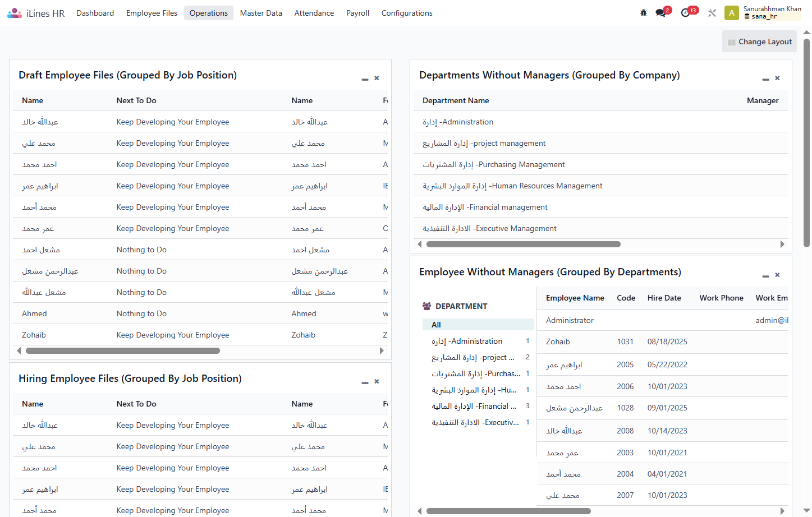812x517 pixels.
Task: Open the Payroll menu
Action: (357, 13)
